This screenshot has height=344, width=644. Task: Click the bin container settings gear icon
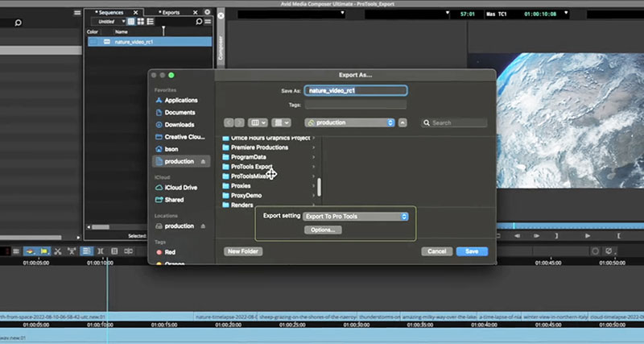pos(208,12)
